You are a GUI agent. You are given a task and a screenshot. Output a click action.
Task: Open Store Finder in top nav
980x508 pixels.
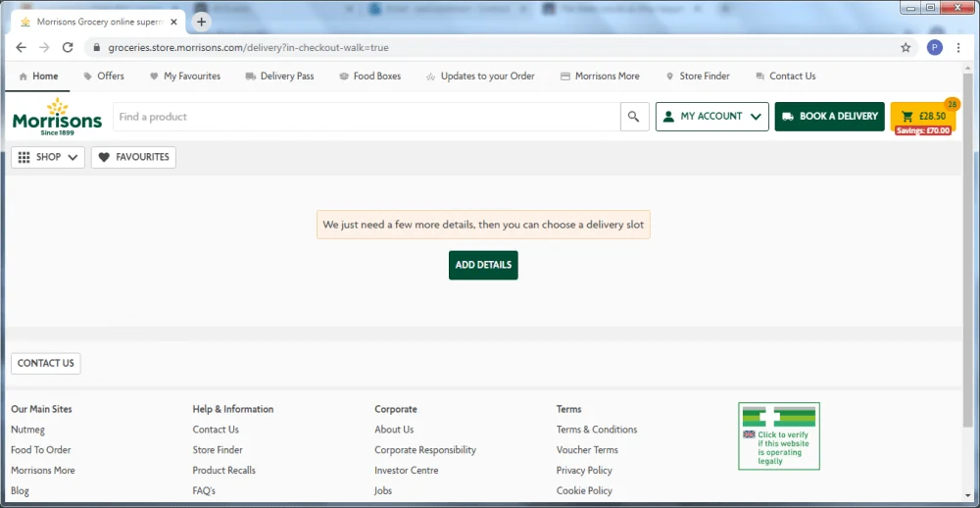click(x=698, y=76)
